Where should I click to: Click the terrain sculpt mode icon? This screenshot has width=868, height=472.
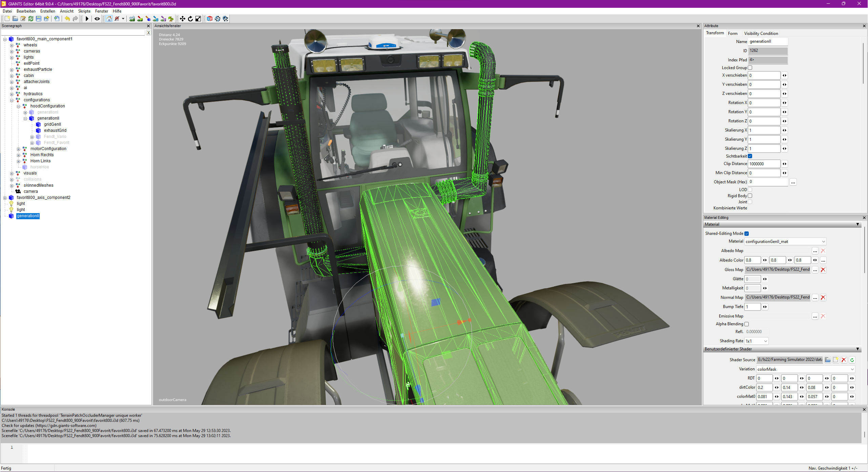(x=132, y=19)
